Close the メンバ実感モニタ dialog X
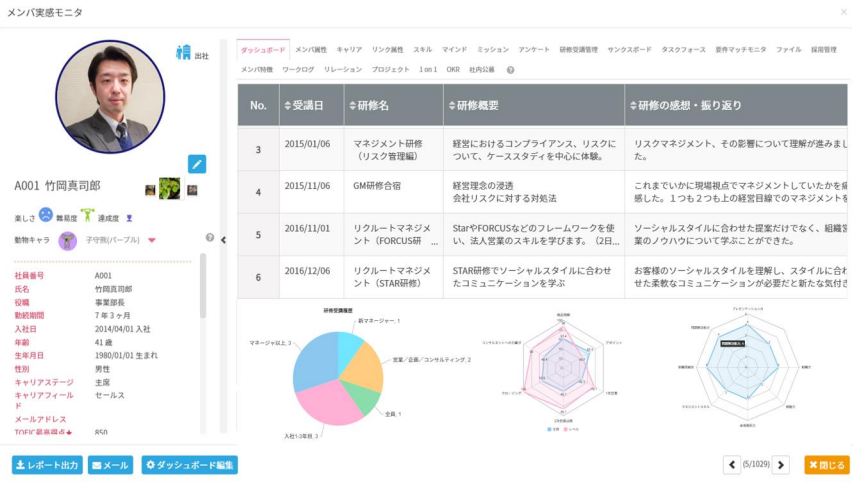 pyautogui.click(x=844, y=11)
